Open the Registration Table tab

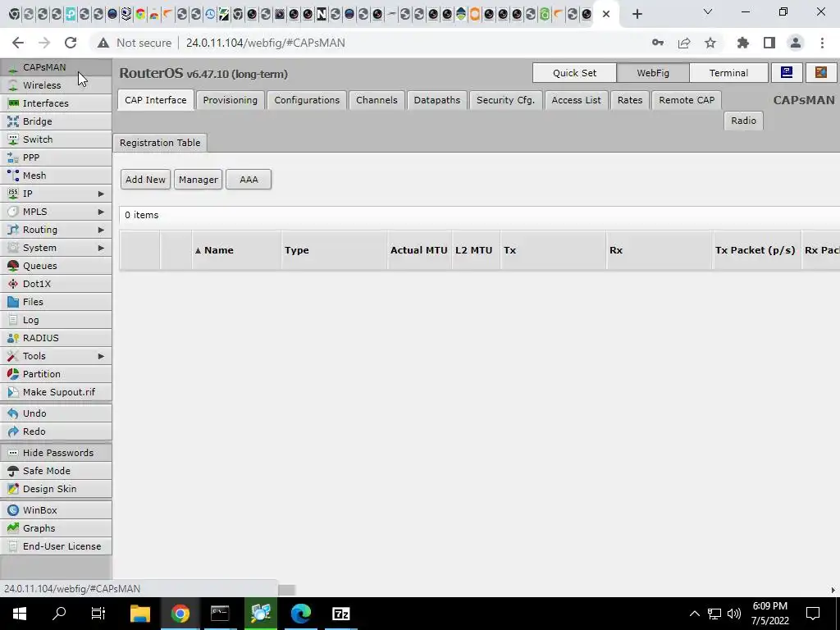160,143
